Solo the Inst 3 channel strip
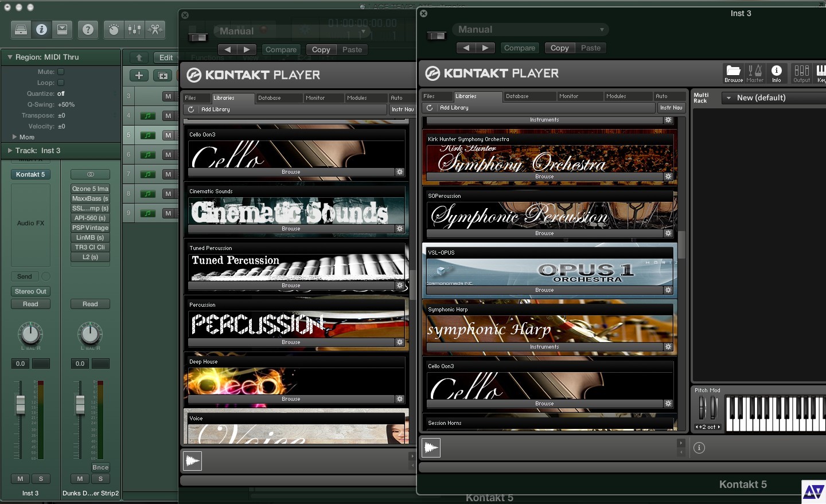The width and height of the screenshot is (826, 504). (41, 479)
